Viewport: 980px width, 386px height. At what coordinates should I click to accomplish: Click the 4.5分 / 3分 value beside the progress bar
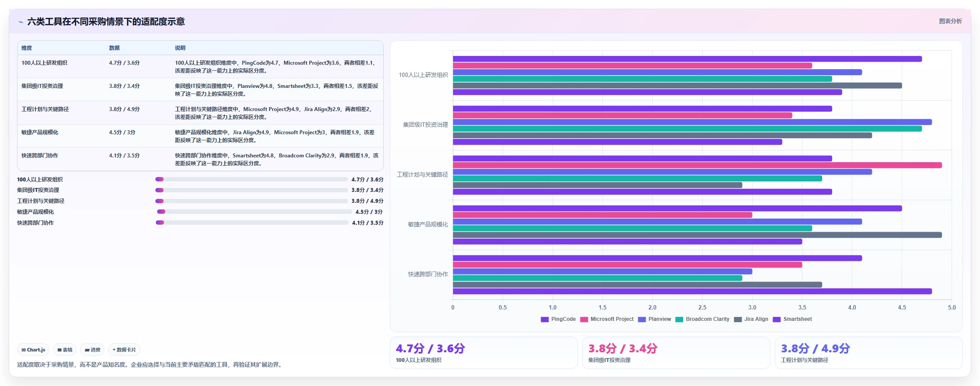pos(369,212)
